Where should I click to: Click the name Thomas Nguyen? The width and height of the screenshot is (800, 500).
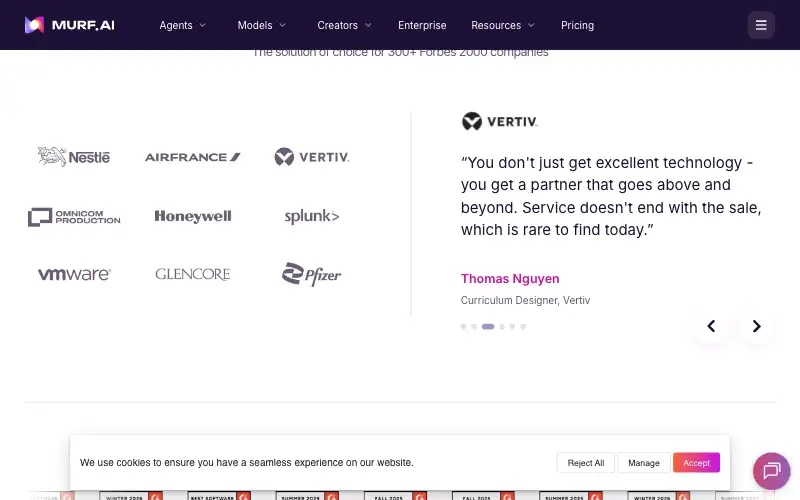click(510, 279)
